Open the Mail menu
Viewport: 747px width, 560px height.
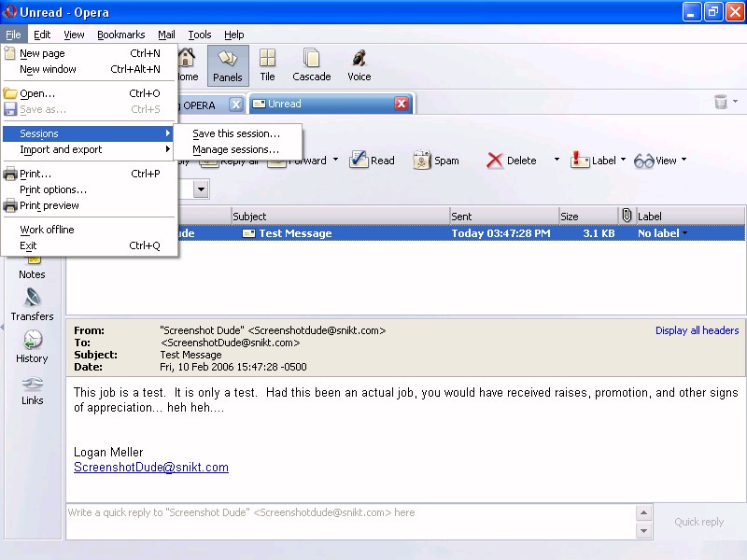[166, 35]
